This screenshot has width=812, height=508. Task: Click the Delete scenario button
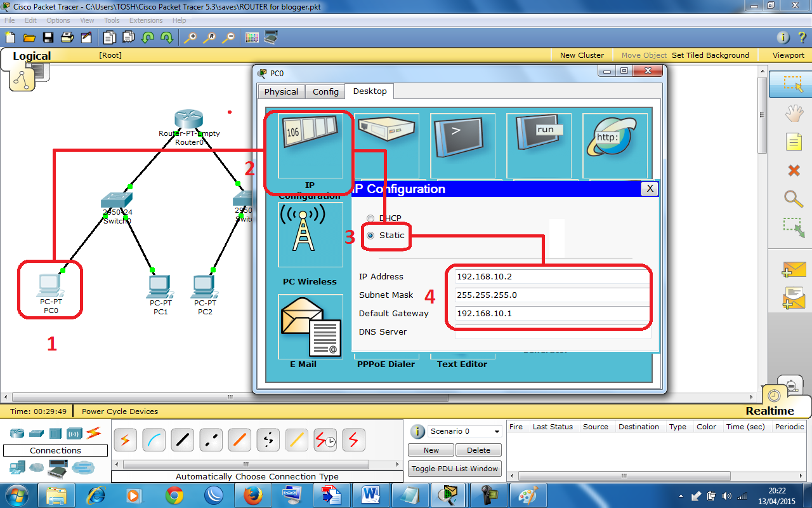tap(478, 450)
